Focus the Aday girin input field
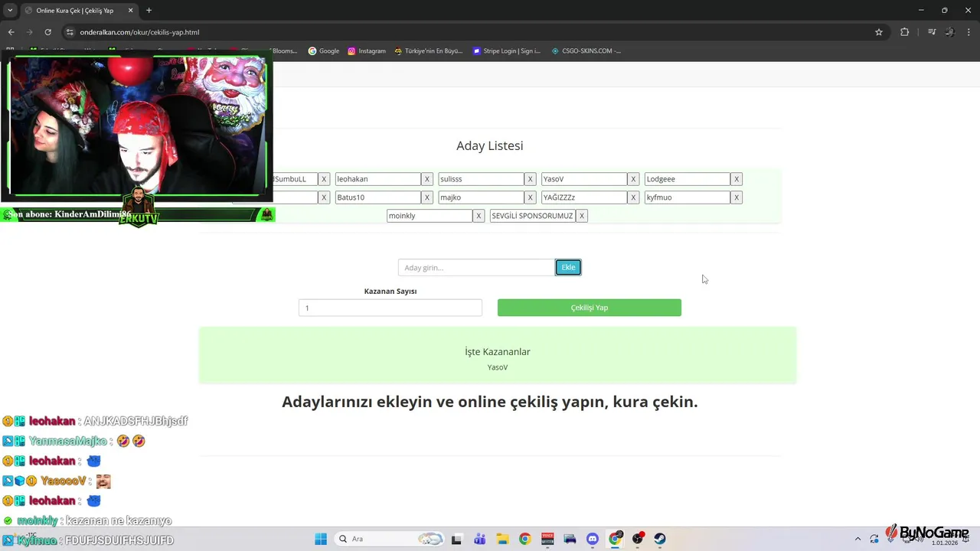Screen dimensions: 980x551 coord(476,267)
